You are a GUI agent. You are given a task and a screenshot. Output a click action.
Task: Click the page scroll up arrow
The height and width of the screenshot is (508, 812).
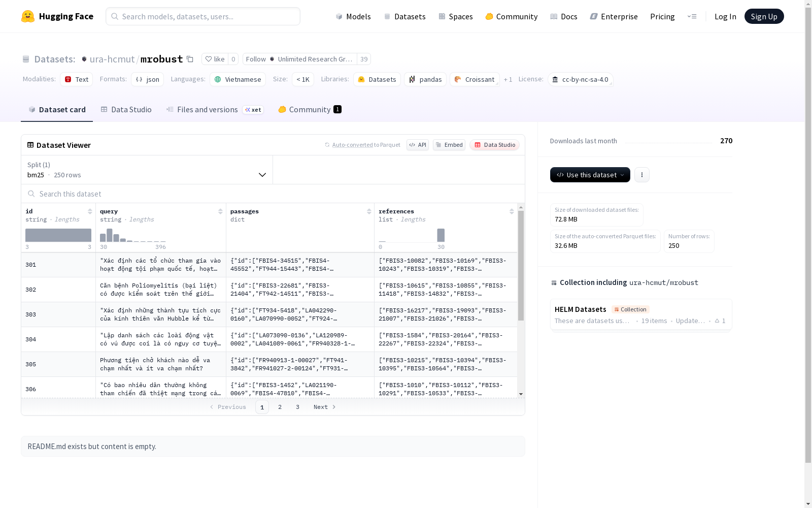click(x=808, y=4)
